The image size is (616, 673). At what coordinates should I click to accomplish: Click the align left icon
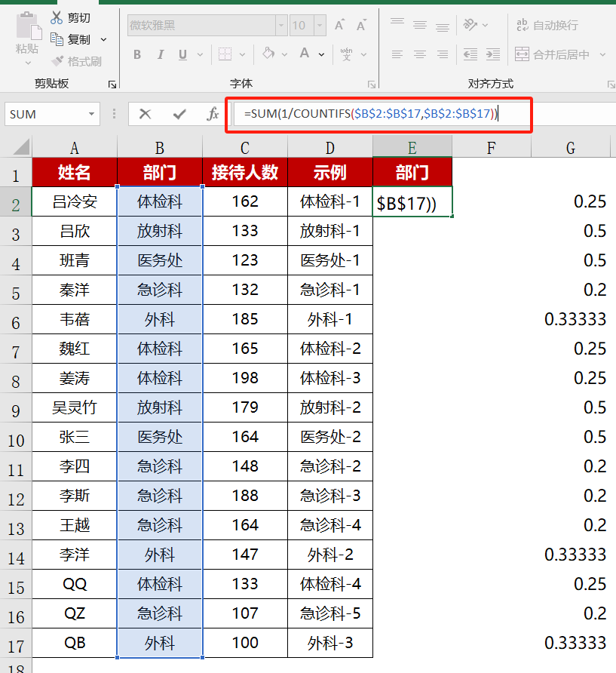(397, 54)
